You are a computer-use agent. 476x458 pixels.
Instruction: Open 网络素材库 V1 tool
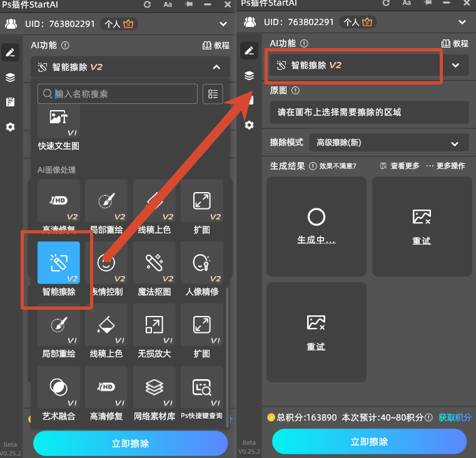point(154,387)
